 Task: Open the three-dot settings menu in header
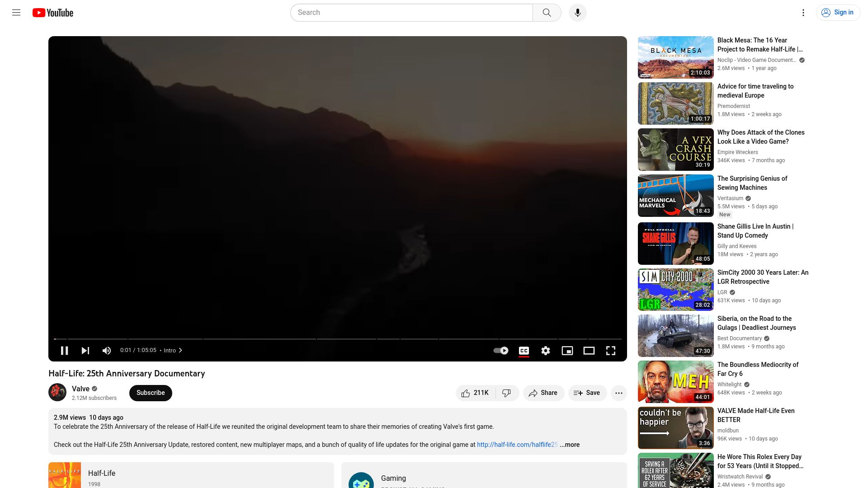[803, 13]
